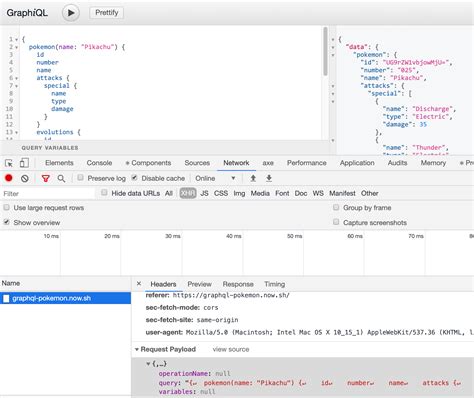Open the Audits tab
This screenshot has height=398, width=474.
(397, 163)
